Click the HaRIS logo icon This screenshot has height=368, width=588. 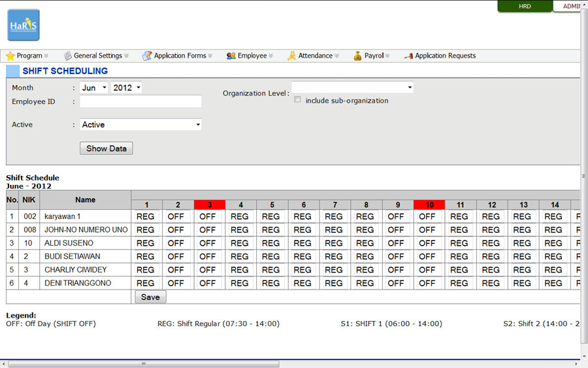[x=24, y=25]
